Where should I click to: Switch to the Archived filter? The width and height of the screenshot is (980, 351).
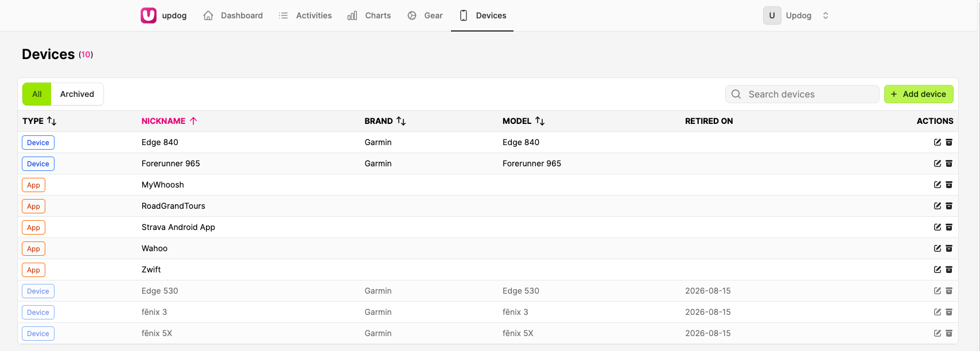coord(77,94)
